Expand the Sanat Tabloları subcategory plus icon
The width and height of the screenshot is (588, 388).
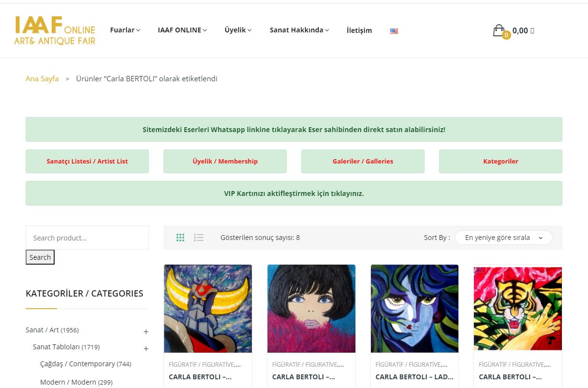(x=146, y=349)
